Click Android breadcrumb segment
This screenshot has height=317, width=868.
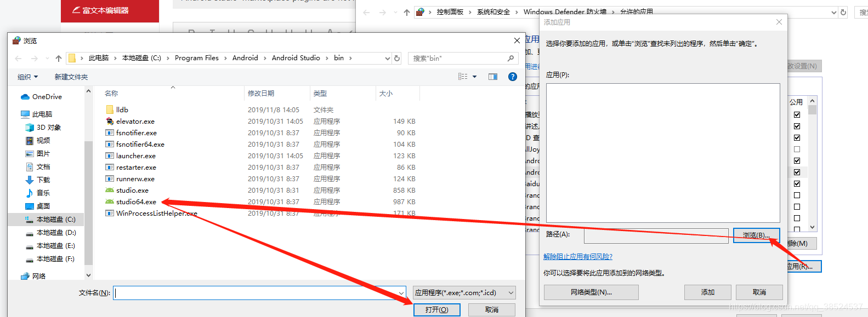[245, 58]
